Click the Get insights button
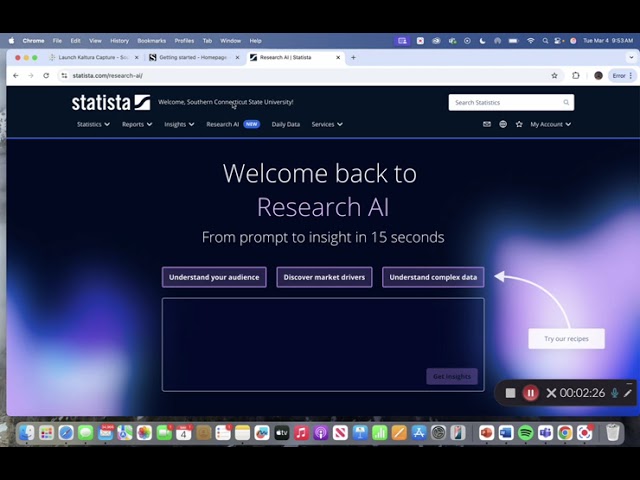Image resolution: width=640 pixels, height=480 pixels. coord(452,376)
